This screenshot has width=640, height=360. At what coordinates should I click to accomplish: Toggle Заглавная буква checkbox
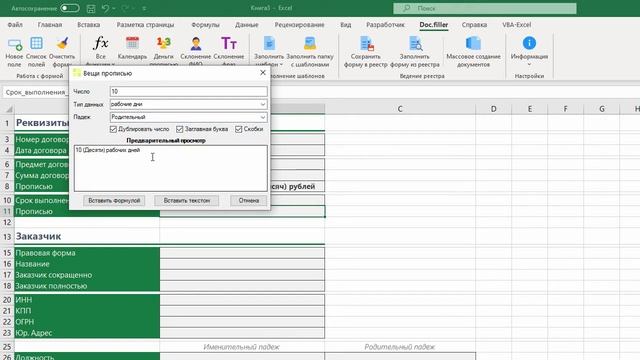click(x=179, y=129)
